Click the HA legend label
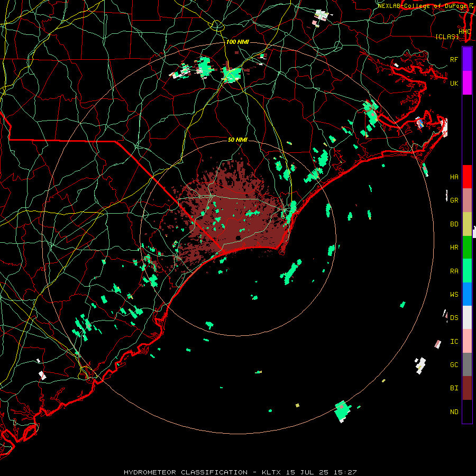476x476 pixels. coord(454,177)
